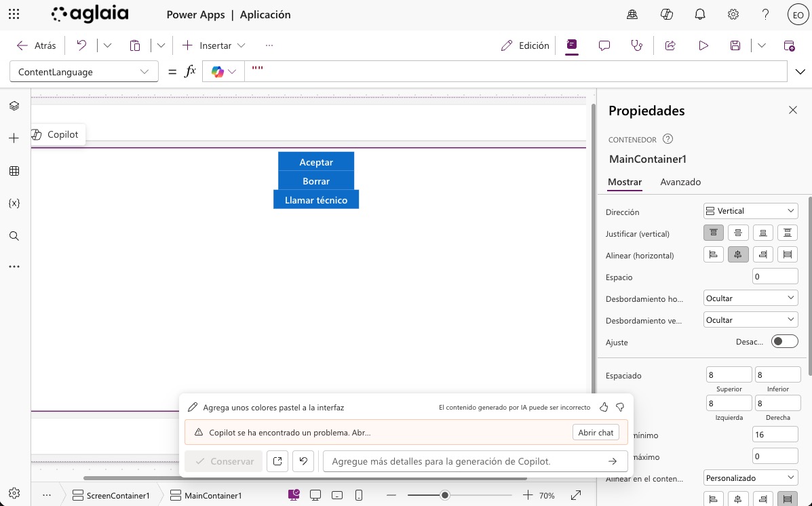Open the Tree view panel in left sidebar

14,105
